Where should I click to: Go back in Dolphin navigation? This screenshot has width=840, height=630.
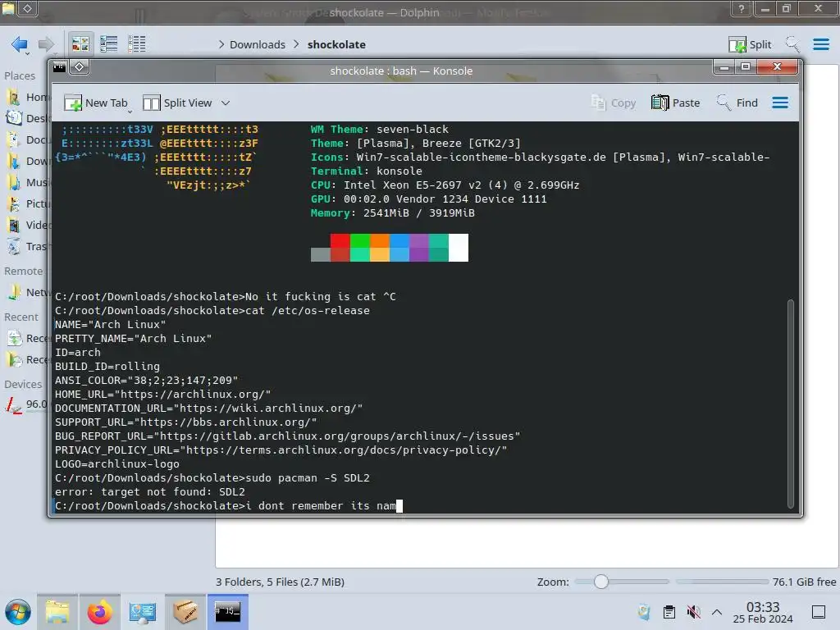(x=20, y=44)
